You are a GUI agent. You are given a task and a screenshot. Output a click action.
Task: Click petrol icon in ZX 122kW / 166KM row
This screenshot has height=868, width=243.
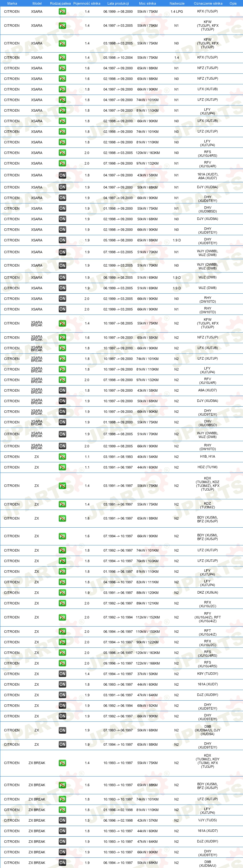tap(62, 664)
